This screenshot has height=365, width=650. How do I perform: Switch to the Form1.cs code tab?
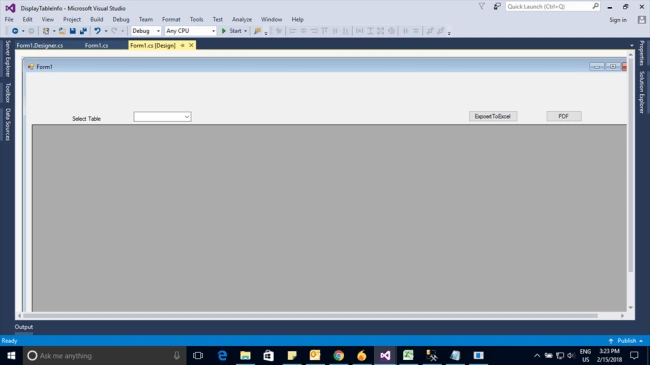pos(97,46)
